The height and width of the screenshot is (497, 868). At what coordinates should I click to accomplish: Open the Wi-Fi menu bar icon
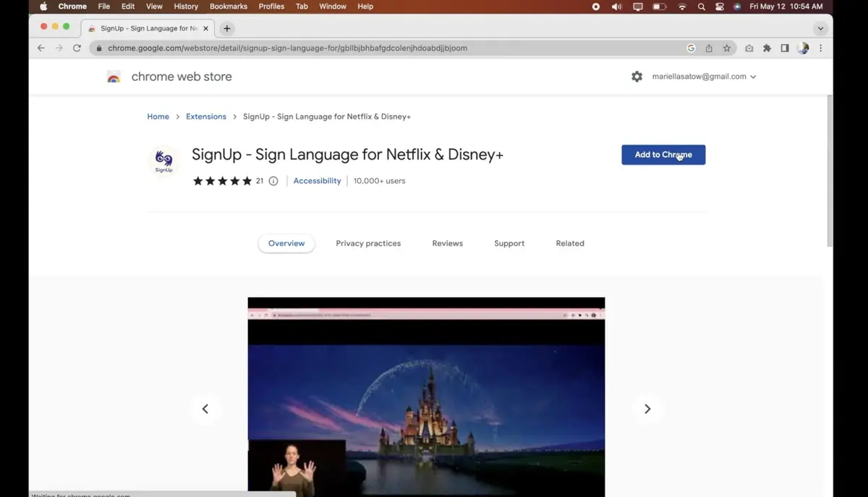pyautogui.click(x=681, y=7)
